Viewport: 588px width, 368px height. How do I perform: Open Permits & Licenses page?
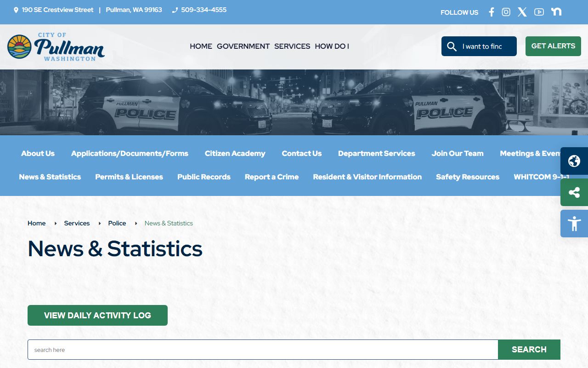(x=129, y=177)
